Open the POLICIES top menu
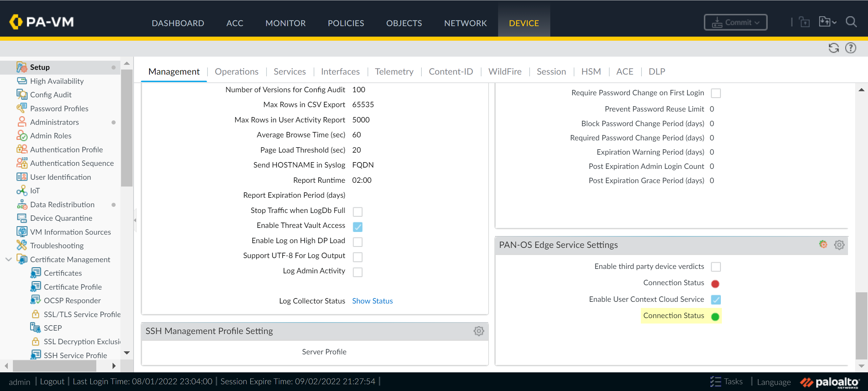The image size is (868, 391). point(346,23)
